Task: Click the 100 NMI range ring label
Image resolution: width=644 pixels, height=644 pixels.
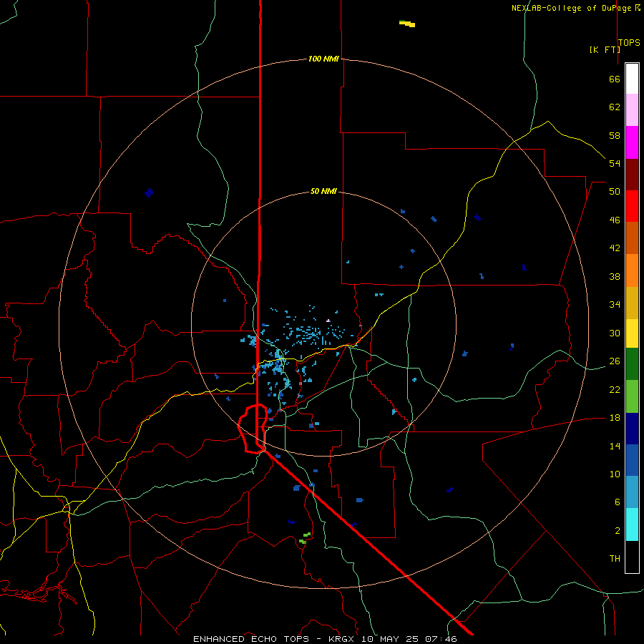Action: pos(323,59)
